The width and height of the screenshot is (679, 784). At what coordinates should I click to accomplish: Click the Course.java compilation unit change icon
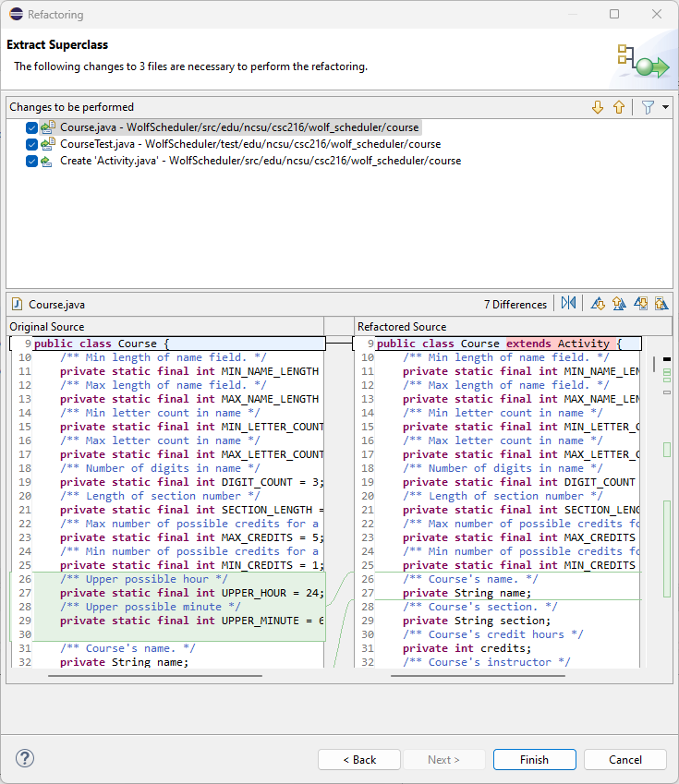[x=48, y=127]
